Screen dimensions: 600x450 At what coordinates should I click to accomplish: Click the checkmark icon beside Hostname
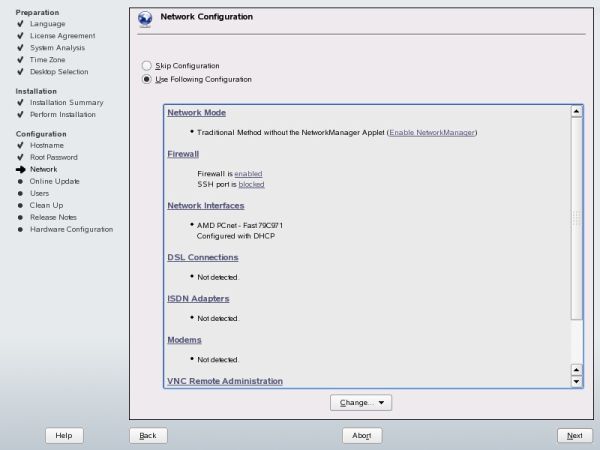coord(21,145)
